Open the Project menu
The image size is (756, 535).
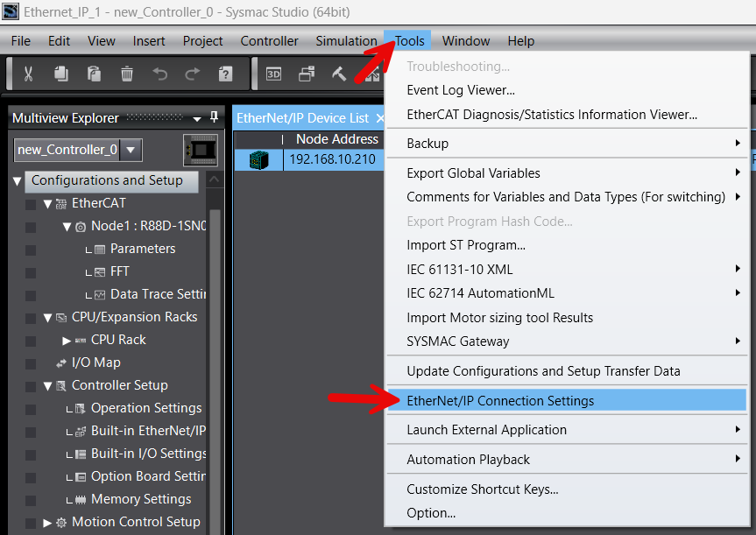(202, 41)
